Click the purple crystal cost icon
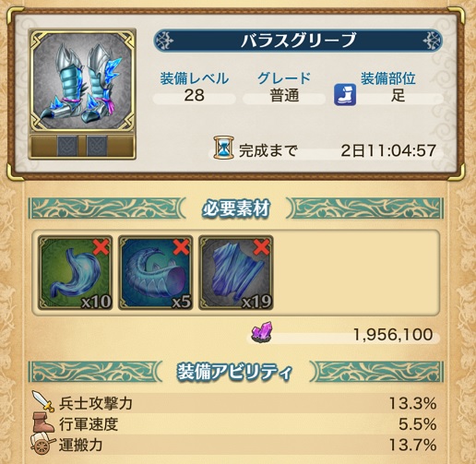Screen dimensions: 476x464 click(262, 332)
